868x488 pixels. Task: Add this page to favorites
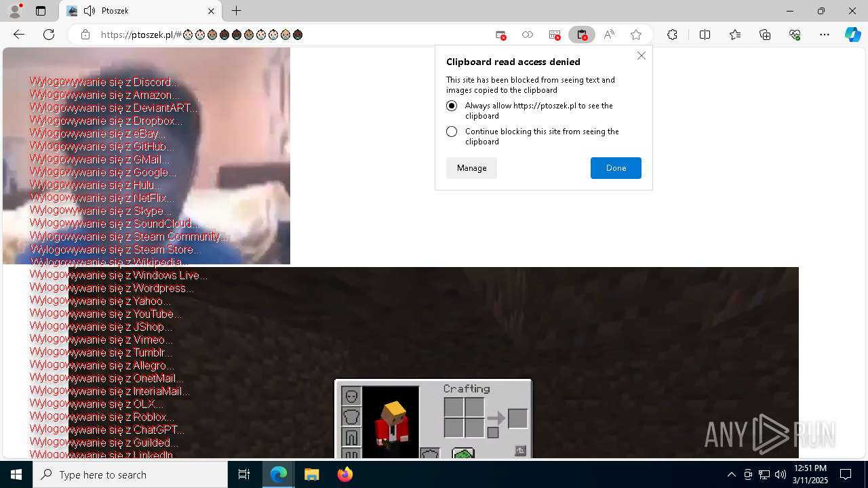point(636,35)
